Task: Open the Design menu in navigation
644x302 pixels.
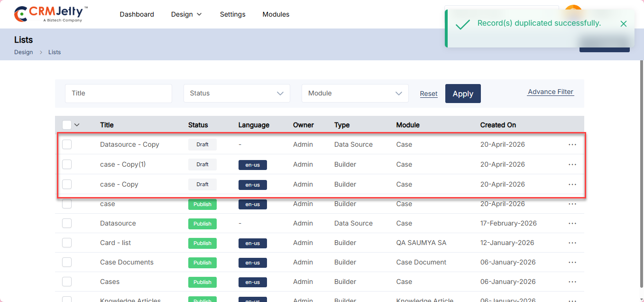Action: [x=186, y=14]
